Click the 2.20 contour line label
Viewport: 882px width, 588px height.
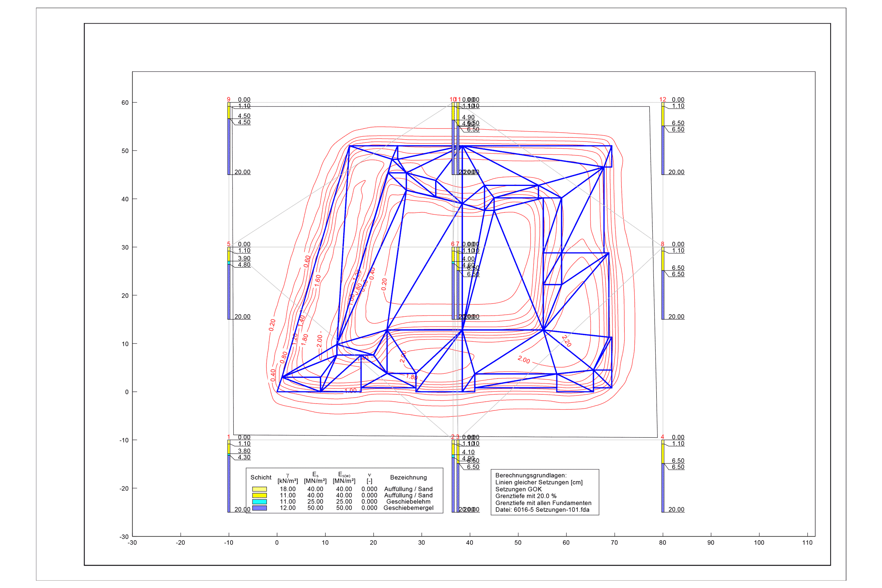[566, 341]
